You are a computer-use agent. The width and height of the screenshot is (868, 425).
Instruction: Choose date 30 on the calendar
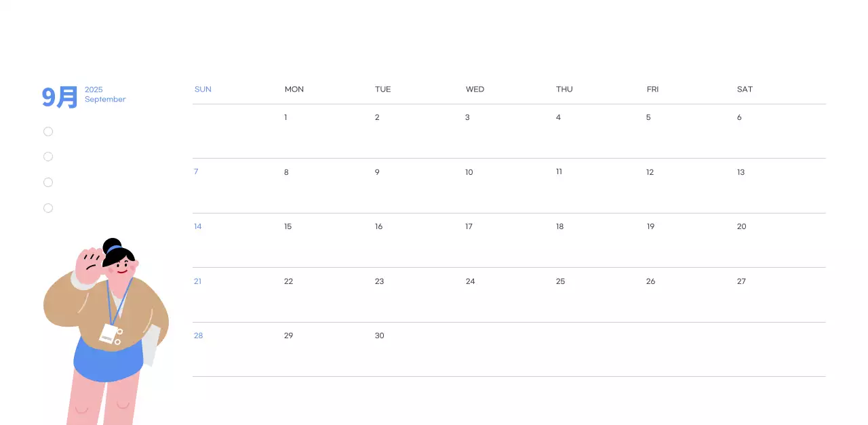[x=379, y=336]
